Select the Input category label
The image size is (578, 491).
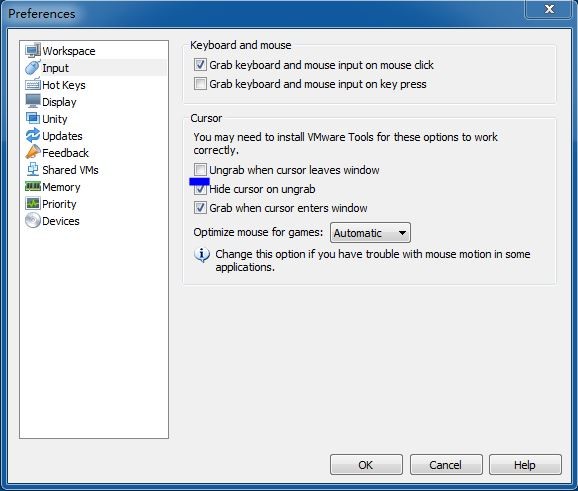coord(55,68)
